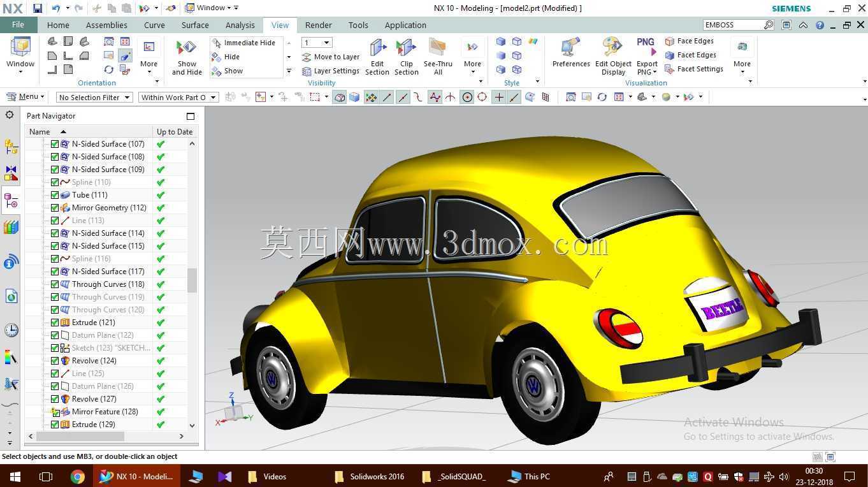Open the Constraint Navigator sidebar tab
This screenshot has width=868, height=487.
[11, 173]
